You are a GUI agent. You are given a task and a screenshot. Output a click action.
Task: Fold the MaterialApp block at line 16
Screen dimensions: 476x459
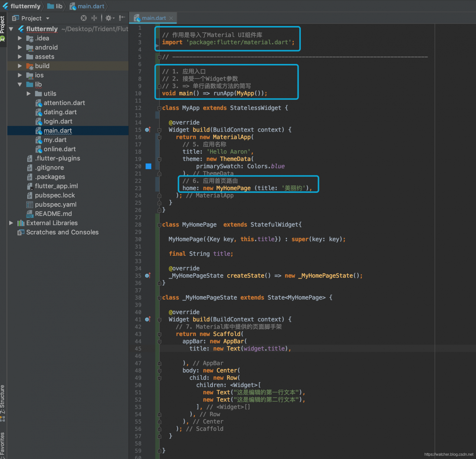click(159, 137)
